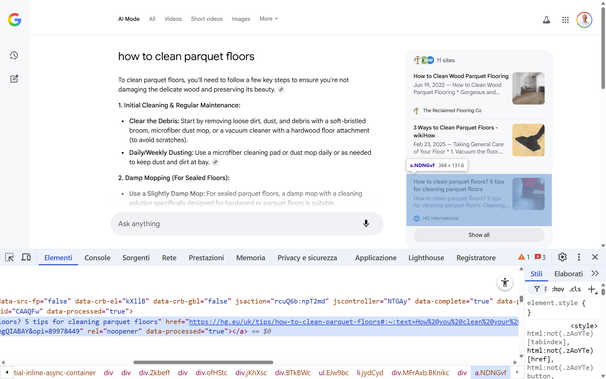The height and width of the screenshot is (379, 606).
Task: Switch to AI Mode tab
Action: coord(129,19)
